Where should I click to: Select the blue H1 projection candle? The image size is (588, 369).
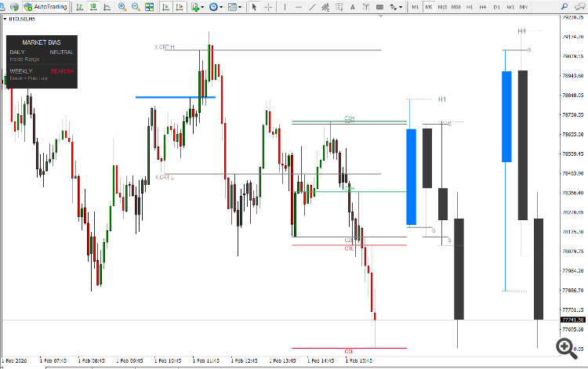(412, 177)
